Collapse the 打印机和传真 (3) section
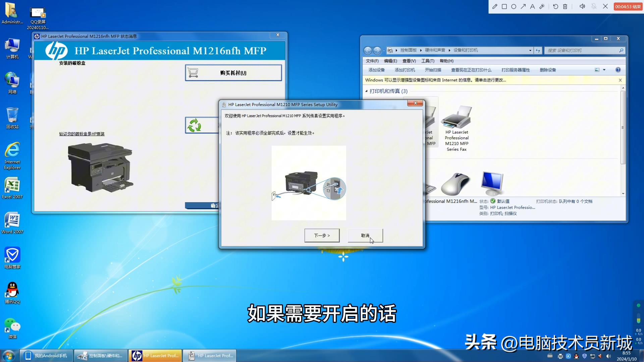644x362 pixels. click(x=366, y=91)
